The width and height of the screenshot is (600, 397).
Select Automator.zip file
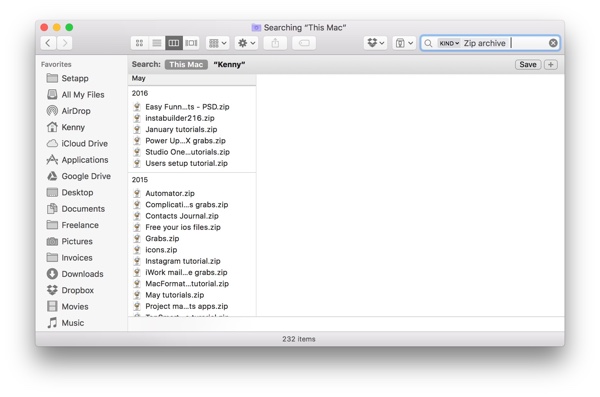(170, 193)
